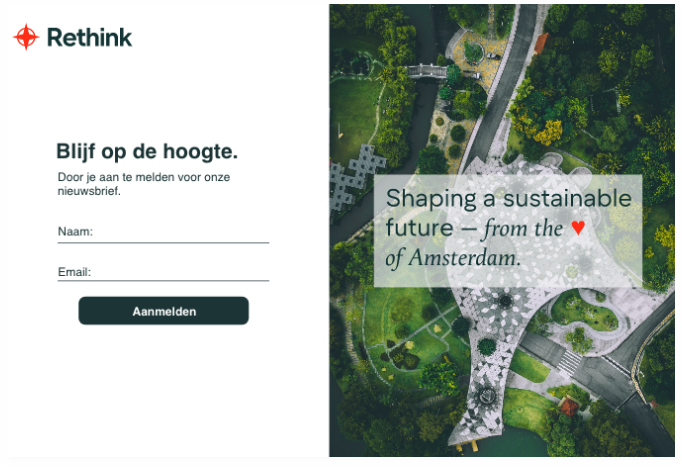The image size is (682, 467).
Task: Click the orange-roofed hut at photo bottom
Action: 569,407
